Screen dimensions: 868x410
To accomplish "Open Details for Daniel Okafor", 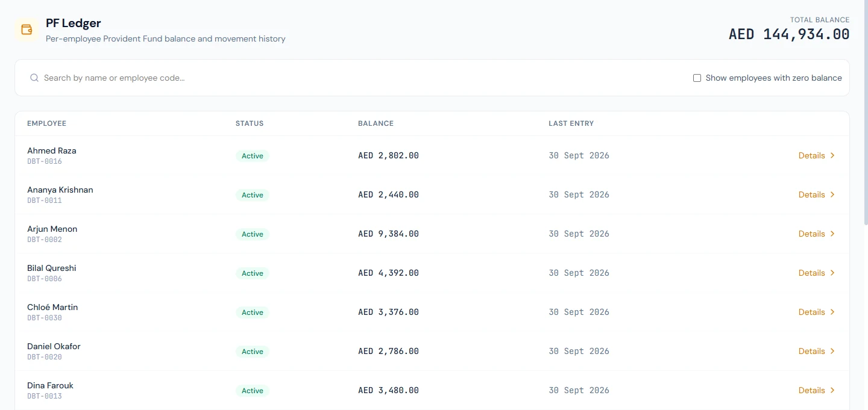I will [817, 351].
